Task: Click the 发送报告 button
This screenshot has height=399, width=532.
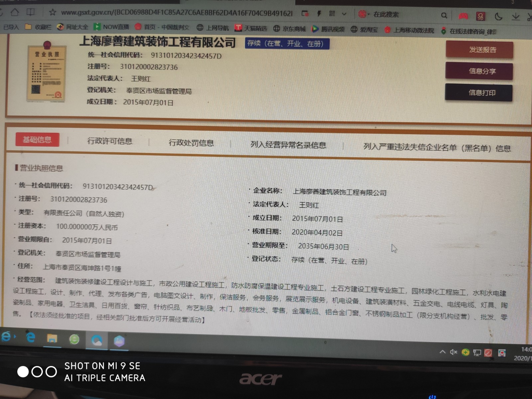Action: [x=482, y=50]
